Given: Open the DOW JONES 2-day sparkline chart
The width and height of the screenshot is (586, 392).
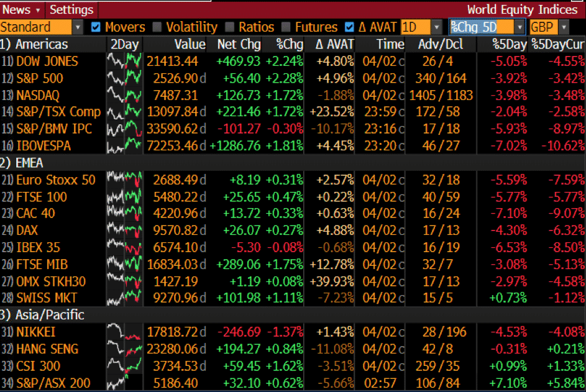Looking at the screenshot, I should pyautogui.click(x=124, y=61).
